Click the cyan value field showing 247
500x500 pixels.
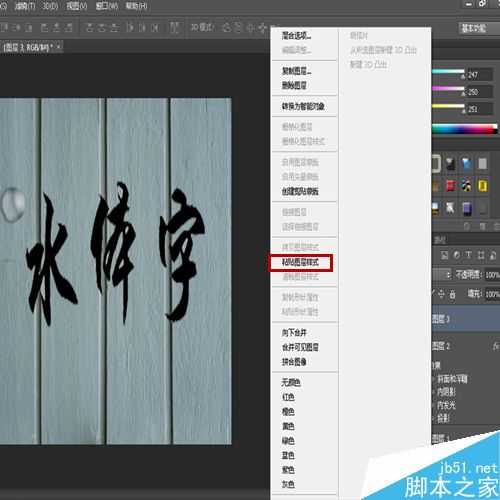(x=479, y=75)
